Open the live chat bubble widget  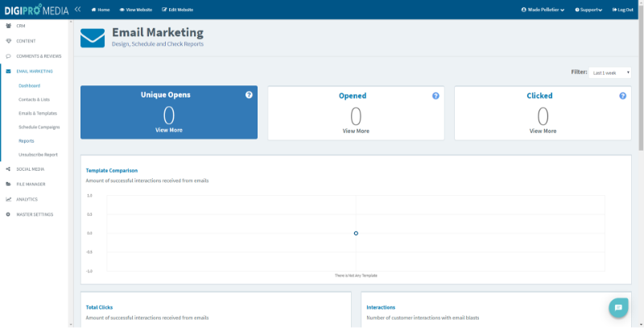(x=618, y=308)
